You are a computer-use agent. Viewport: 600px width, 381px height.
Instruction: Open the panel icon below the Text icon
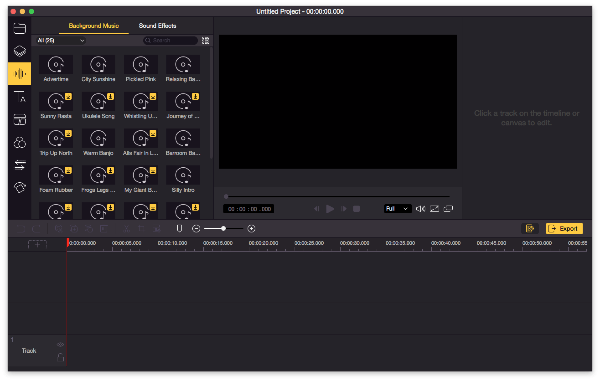click(x=20, y=119)
